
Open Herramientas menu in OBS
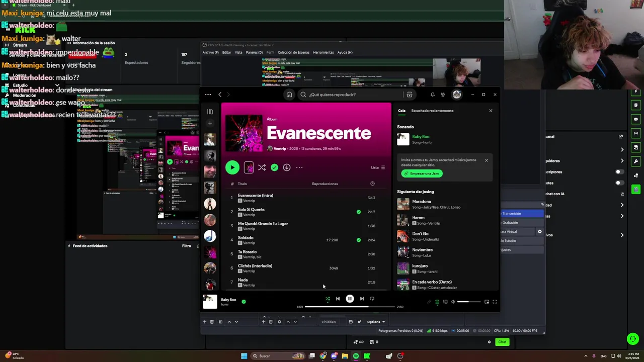coord(323,52)
